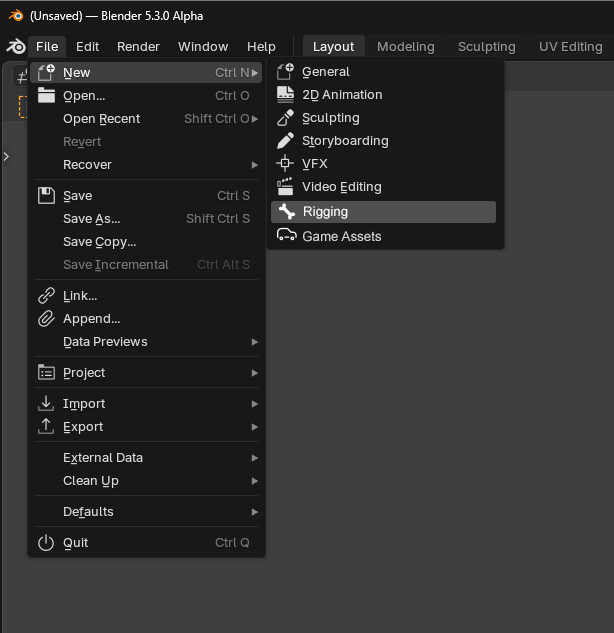The image size is (614, 633).
Task: Click the Blender icon in title bar
Action: (x=16, y=16)
